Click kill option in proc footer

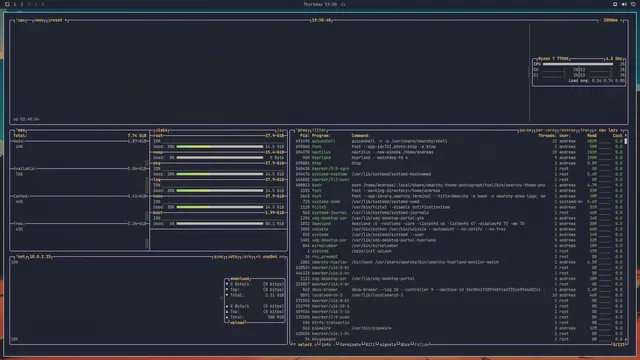coord(370,345)
